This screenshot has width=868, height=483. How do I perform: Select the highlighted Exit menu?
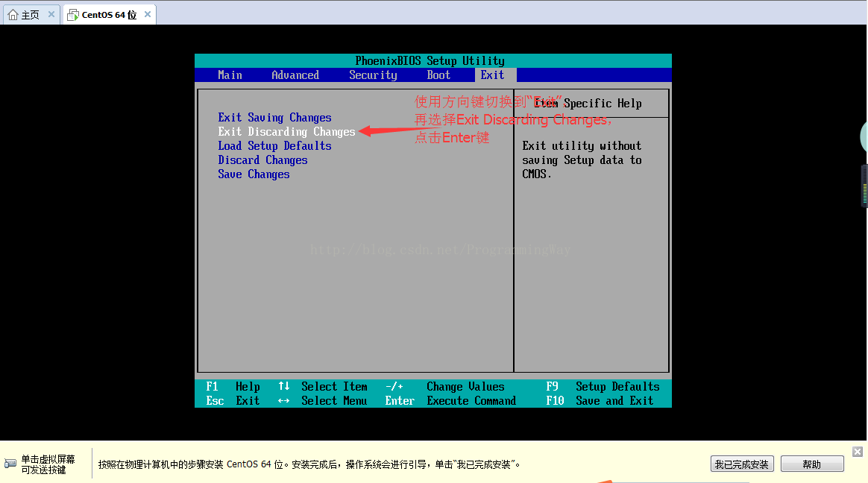[x=492, y=75]
